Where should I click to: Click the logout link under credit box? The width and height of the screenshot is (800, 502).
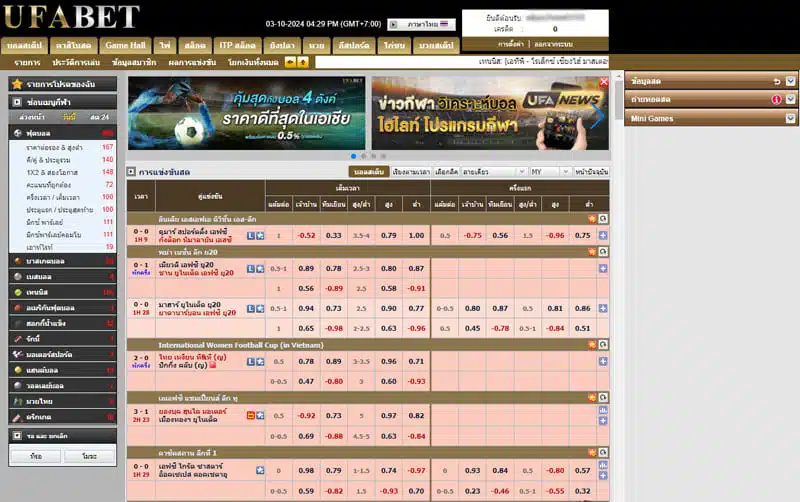pyautogui.click(x=553, y=44)
